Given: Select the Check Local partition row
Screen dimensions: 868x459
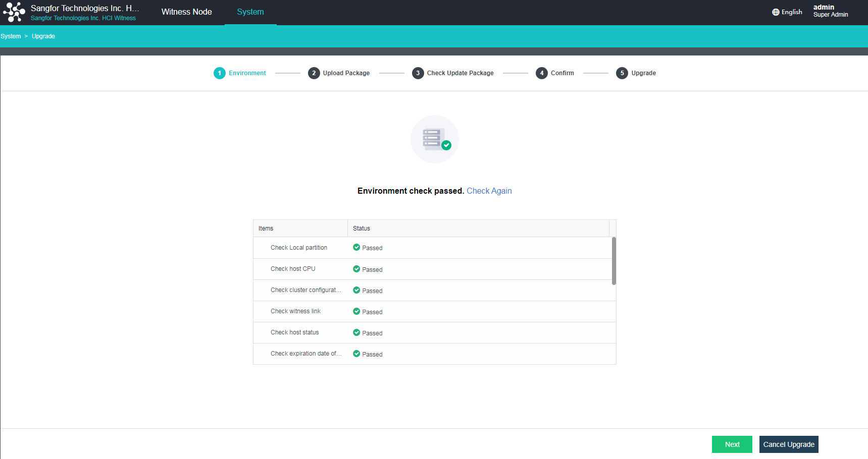Looking at the screenshot, I should click(298, 248).
